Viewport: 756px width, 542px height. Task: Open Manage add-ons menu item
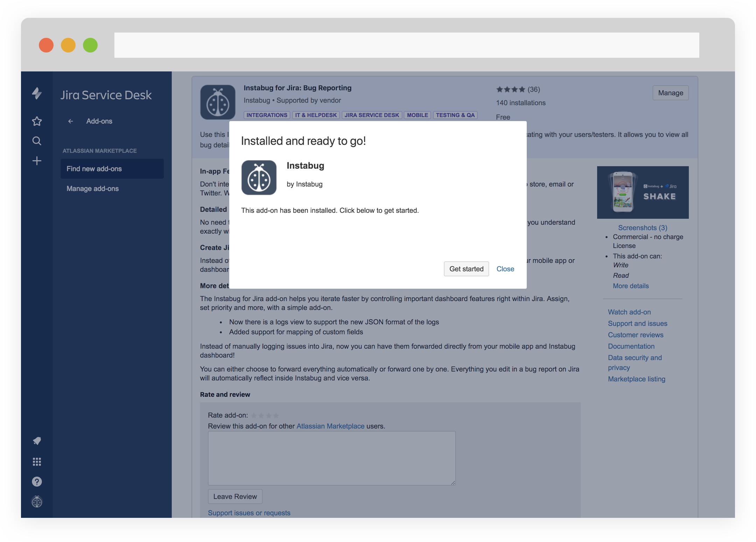coord(93,189)
